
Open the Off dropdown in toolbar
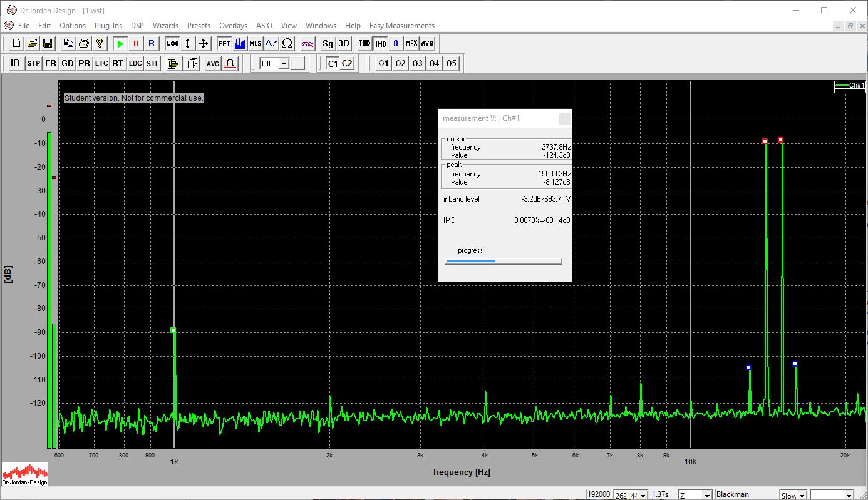click(283, 63)
